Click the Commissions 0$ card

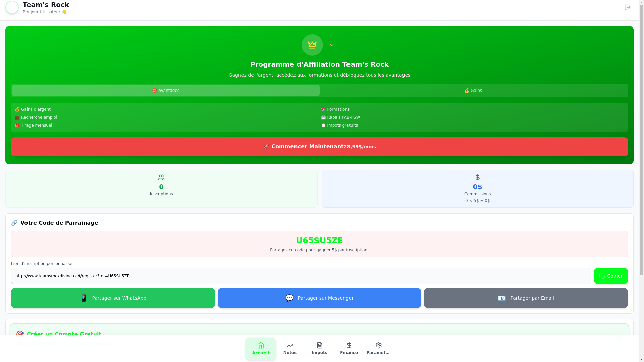(478, 189)
